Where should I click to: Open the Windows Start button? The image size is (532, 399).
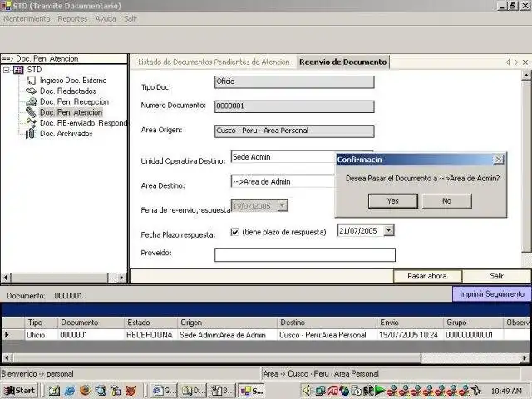pos(19,391)
